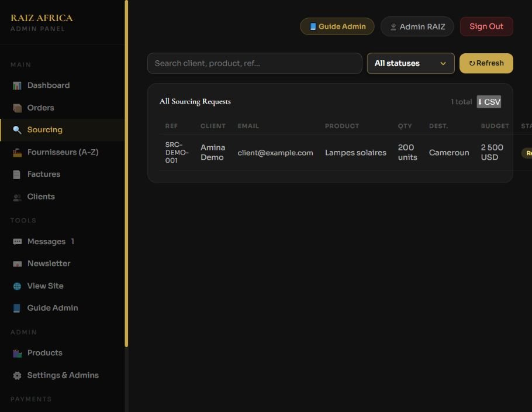
Task: Click the user avatar icon beside Admin RAIZ
Action: tap(393, 27)
